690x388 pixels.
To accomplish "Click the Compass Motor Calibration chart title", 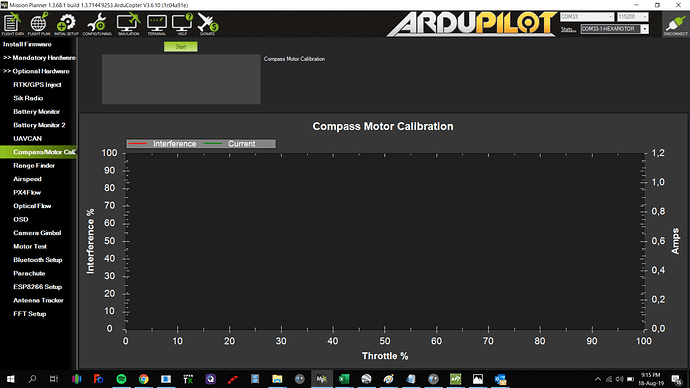I will click(x=383, y=126).
